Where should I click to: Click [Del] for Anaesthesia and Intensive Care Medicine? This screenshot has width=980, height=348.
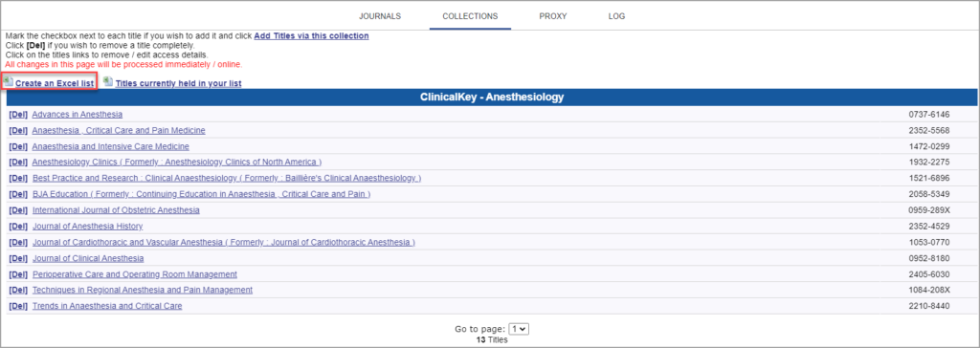[19, 146]
